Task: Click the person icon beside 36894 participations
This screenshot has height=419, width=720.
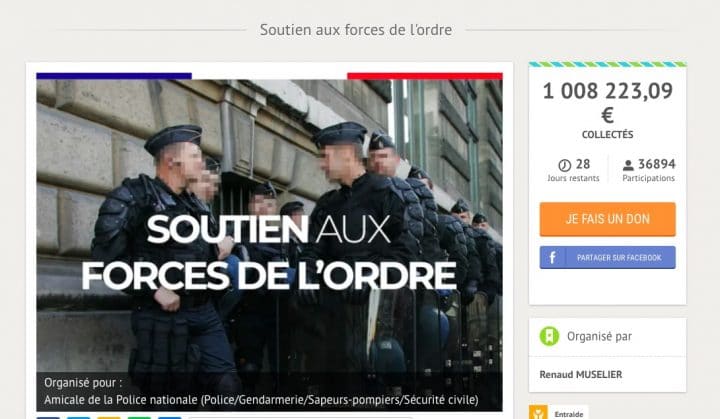Action: [628, 165]
